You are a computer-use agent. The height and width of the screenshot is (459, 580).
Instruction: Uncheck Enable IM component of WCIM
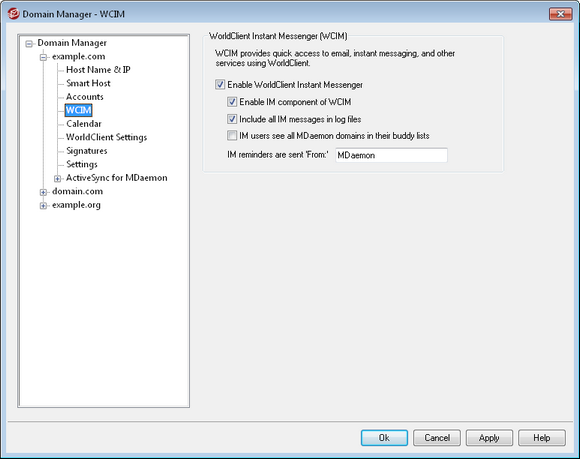coord(232,102)
